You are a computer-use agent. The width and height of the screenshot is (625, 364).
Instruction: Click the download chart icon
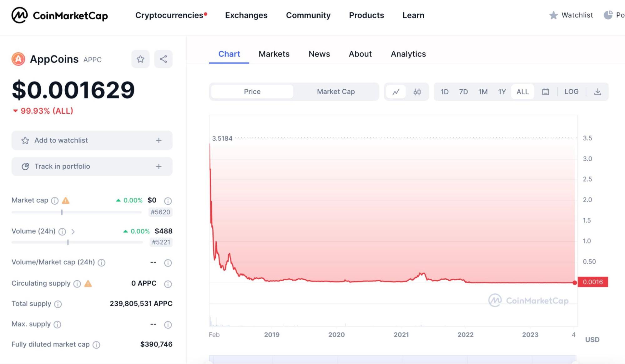(597, 92)
